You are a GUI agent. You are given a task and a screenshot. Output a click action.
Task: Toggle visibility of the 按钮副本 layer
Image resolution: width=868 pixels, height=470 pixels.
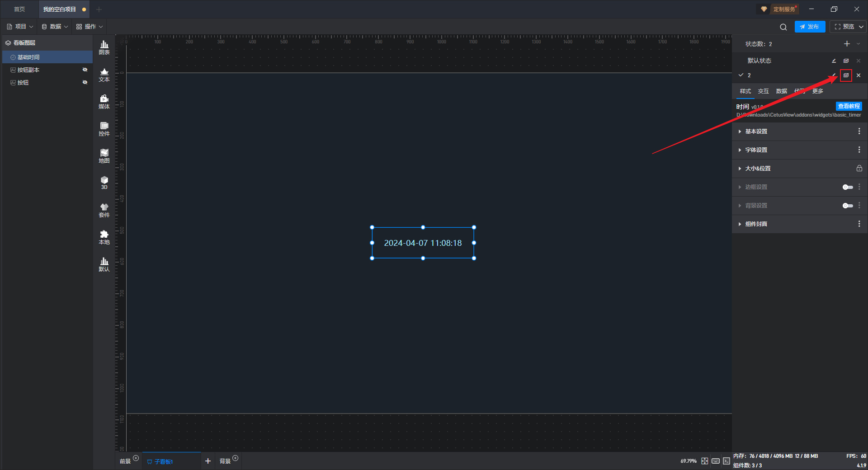85,70
